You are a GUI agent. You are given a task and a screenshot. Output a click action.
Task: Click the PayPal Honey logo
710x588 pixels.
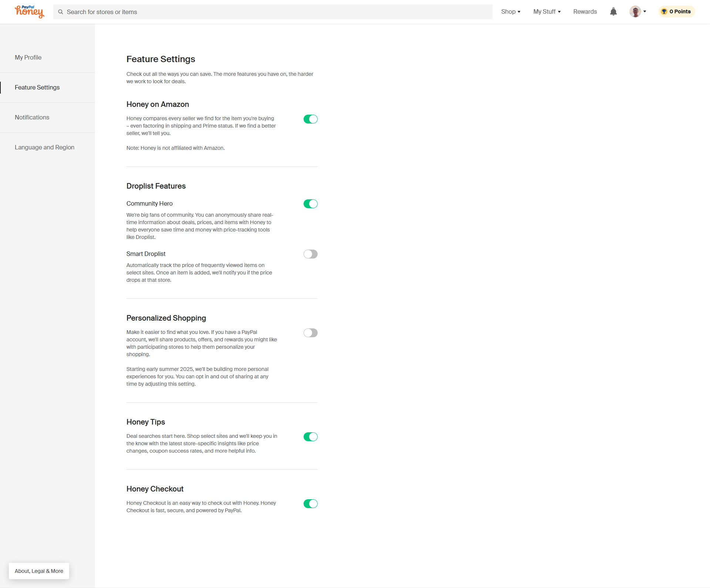pyautogui.click(x=30, y=12)
